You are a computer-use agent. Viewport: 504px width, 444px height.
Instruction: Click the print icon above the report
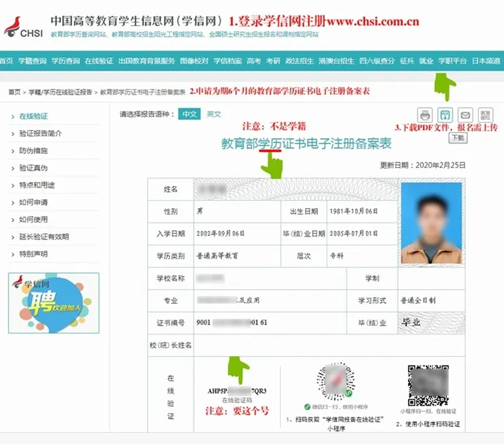[425, 115]
